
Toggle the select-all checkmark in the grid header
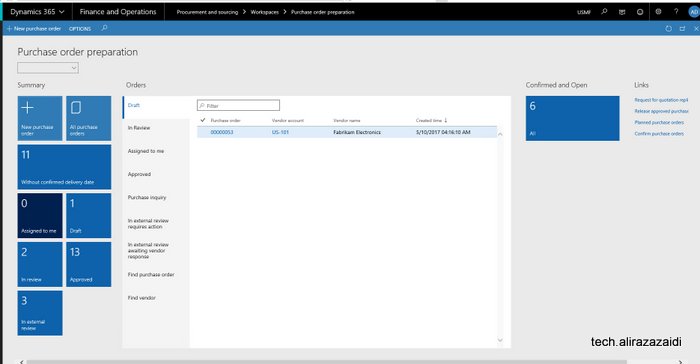click(203, 120)
